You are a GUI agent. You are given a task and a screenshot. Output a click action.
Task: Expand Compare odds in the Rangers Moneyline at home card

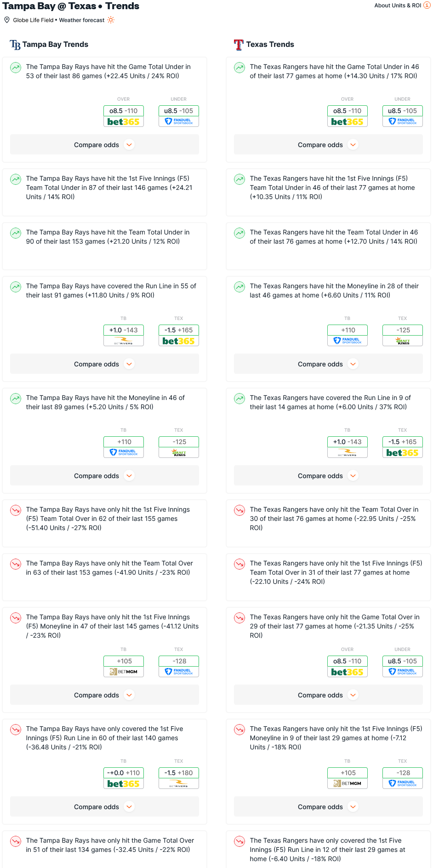click(x=328, y=364)
